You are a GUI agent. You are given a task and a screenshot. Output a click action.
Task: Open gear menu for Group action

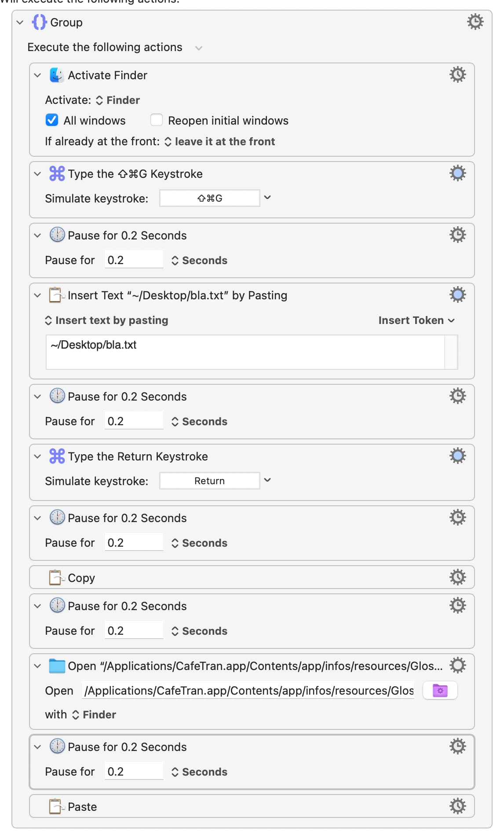pyautogui.click(x=475, y=22)
